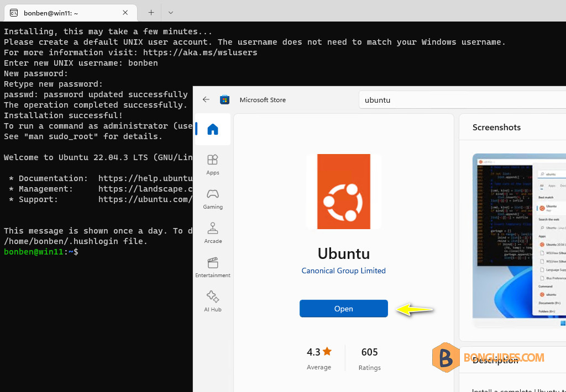
Task: Click the bonben@win11 shell prompt line
Action: tap(41, 252)
